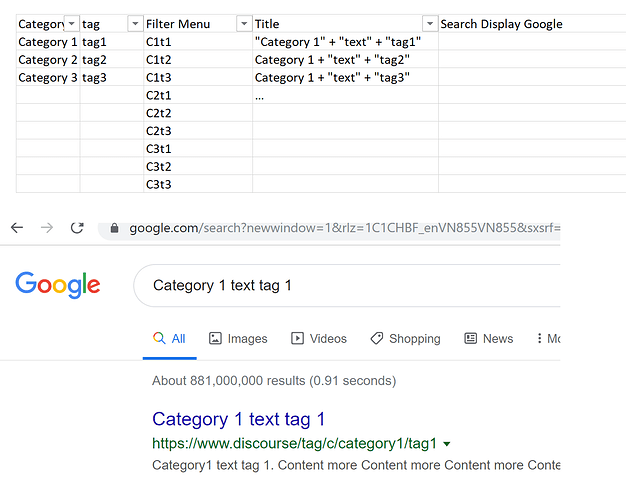Click the Google search query field
This screenshot has width=626, height=500.
pyautogui.click(x=347, y=286)
